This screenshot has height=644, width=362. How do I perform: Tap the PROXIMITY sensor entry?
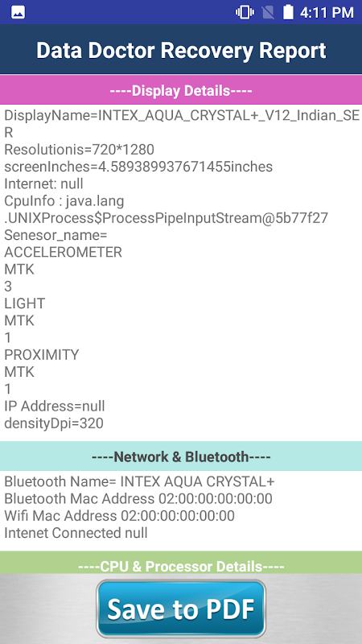coord(42,354)
